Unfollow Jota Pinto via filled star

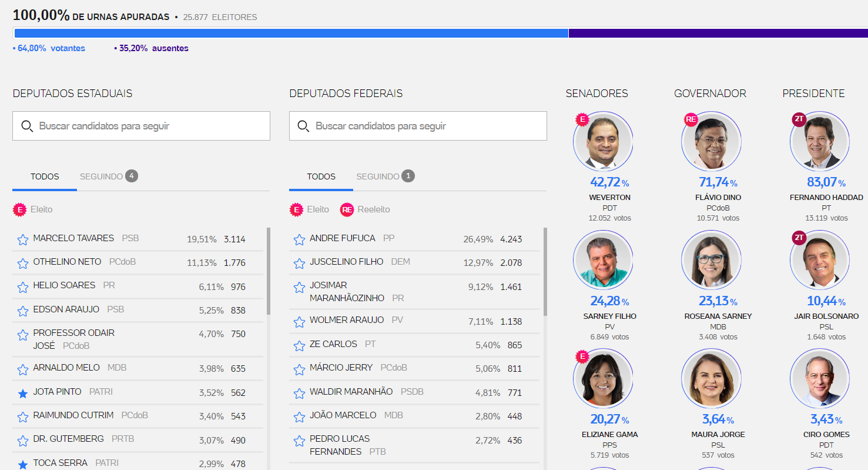(x=23, y=394)
